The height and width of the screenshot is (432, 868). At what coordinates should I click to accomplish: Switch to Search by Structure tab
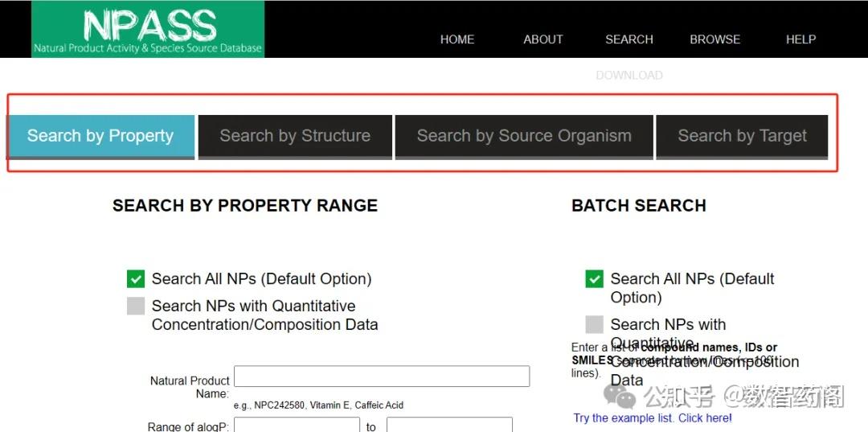point(295,136)
